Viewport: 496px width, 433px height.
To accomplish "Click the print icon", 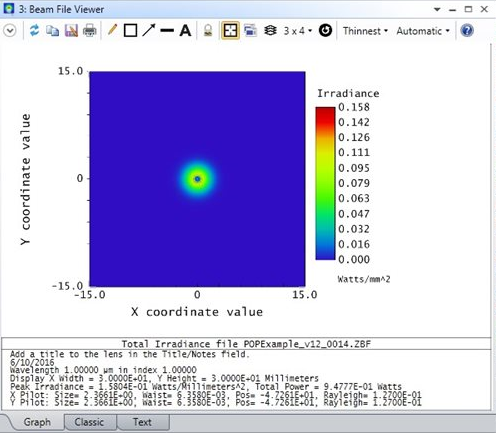I will coord(89,31).
